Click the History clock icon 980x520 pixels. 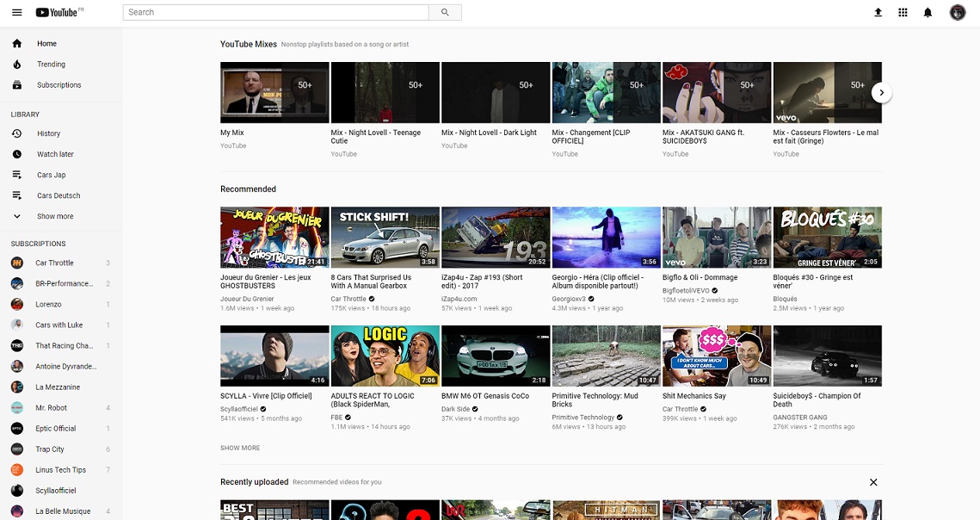[x=17, y=133]
